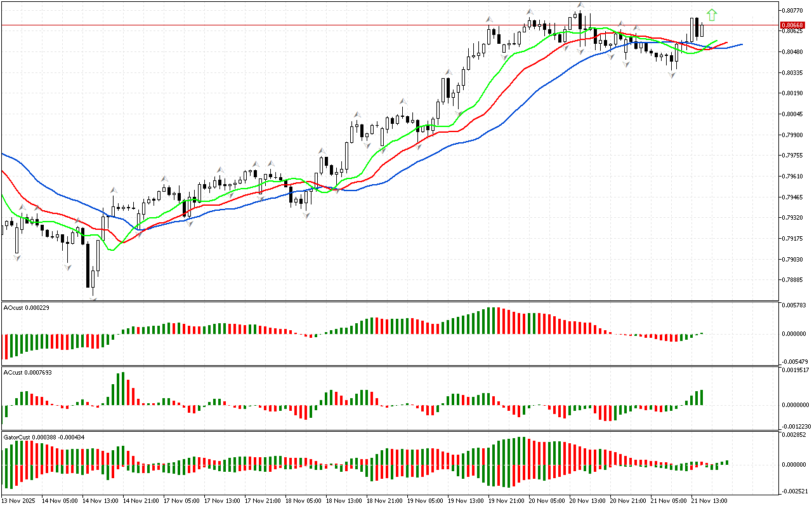Select the large black candle at the 14 Nov low
812x508 pixels.
coord(87,265)
